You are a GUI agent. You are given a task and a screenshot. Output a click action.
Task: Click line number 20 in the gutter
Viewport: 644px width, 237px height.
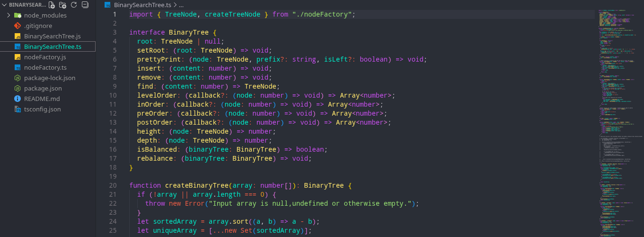point(113,185)
